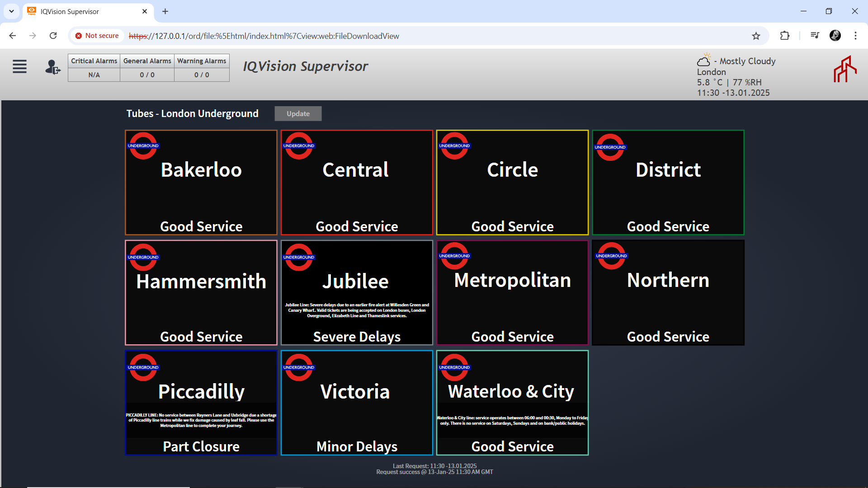Viewport: 868px width, 488px height.
Task: Click the Waterloo & City tile roundel
Action: [x=454, y=367]
